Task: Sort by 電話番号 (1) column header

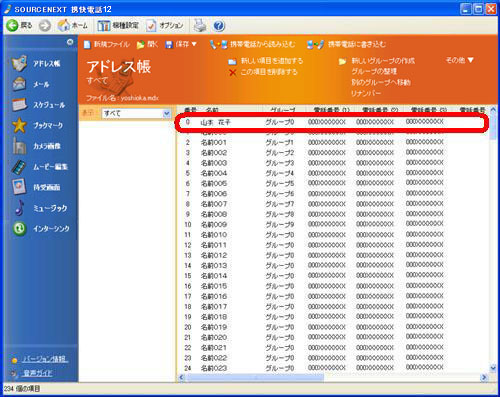Action: [331, 110]
